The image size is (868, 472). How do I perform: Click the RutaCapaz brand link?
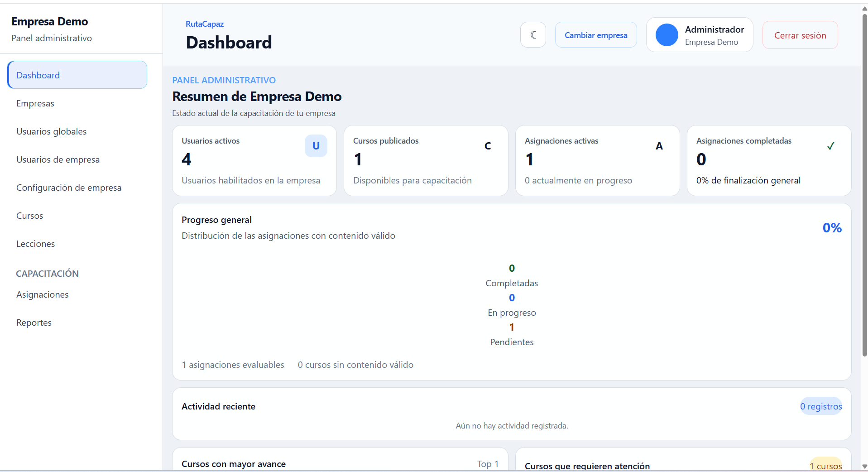(x=205, y=24)
